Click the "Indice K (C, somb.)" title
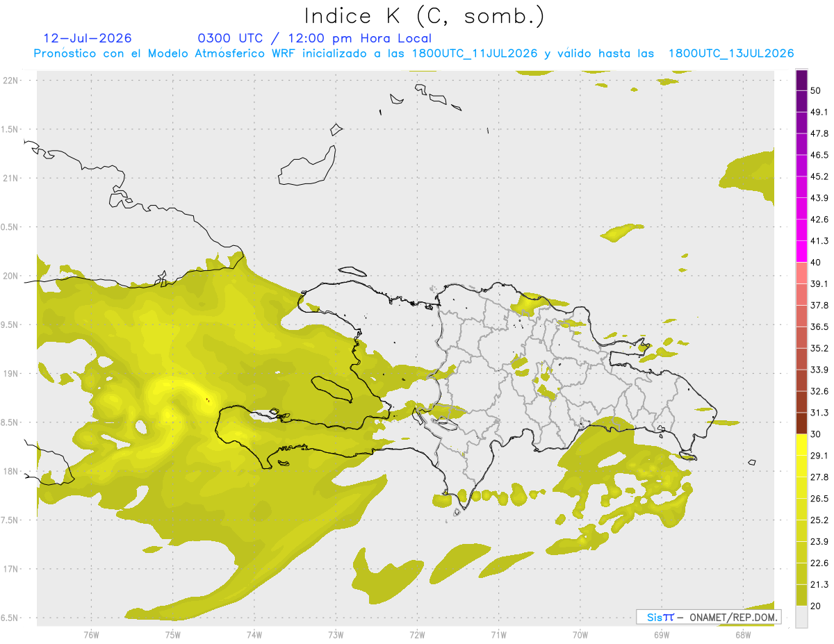Image resolution: width=834 pixels, height=644 pixels. (424, 15)
